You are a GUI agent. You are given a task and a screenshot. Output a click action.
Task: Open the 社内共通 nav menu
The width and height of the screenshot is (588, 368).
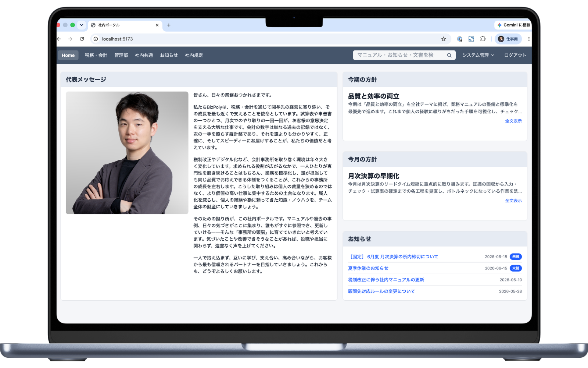pyautogui.click(x=144, y=55)
